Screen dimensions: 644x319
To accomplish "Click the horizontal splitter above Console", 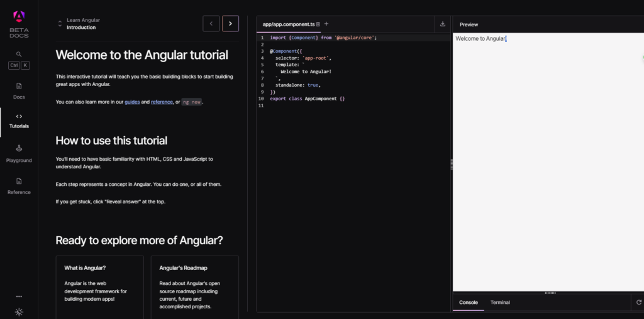I will pyautogui.click(x=550, y=293).
